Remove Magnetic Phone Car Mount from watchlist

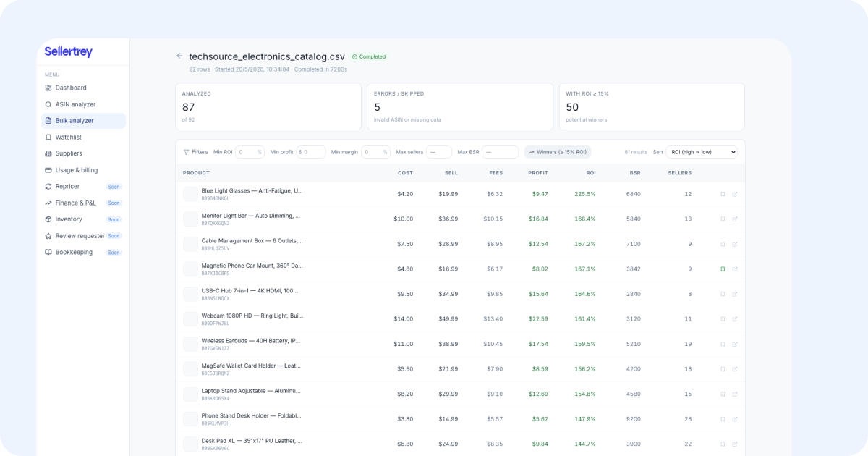(723, 269)
